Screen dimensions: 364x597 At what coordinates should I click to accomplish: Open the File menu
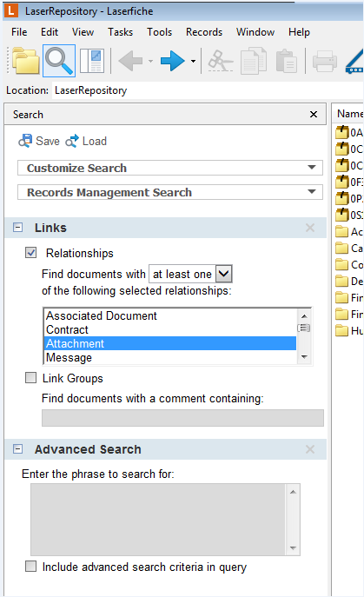(19, 32)
